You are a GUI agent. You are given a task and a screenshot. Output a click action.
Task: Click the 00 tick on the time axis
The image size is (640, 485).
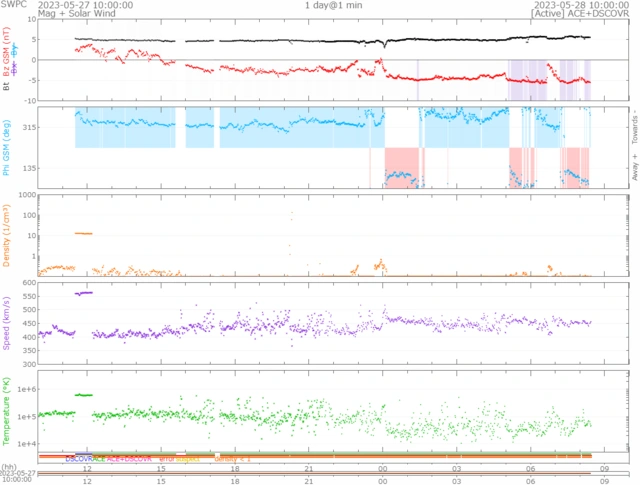383,469
